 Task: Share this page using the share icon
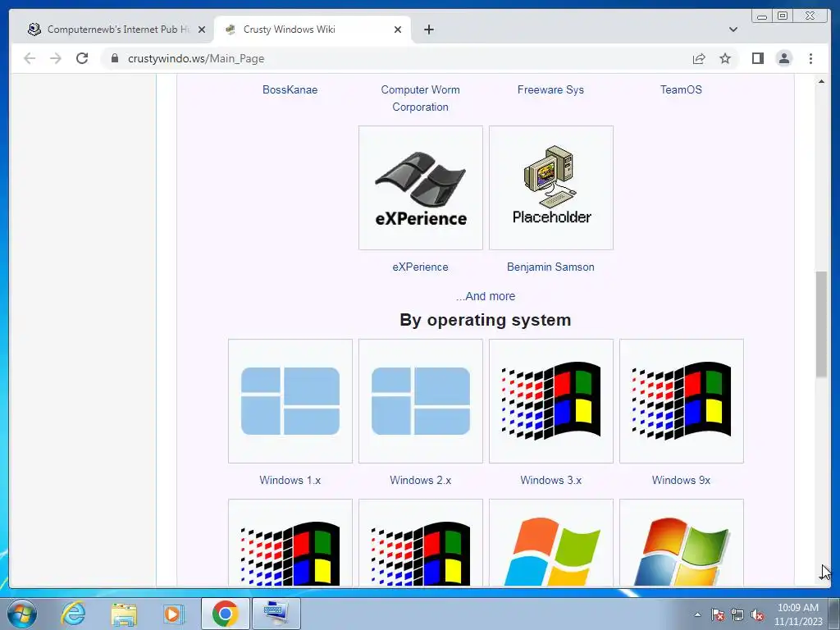pyautogui.click(x=699, y=58)
